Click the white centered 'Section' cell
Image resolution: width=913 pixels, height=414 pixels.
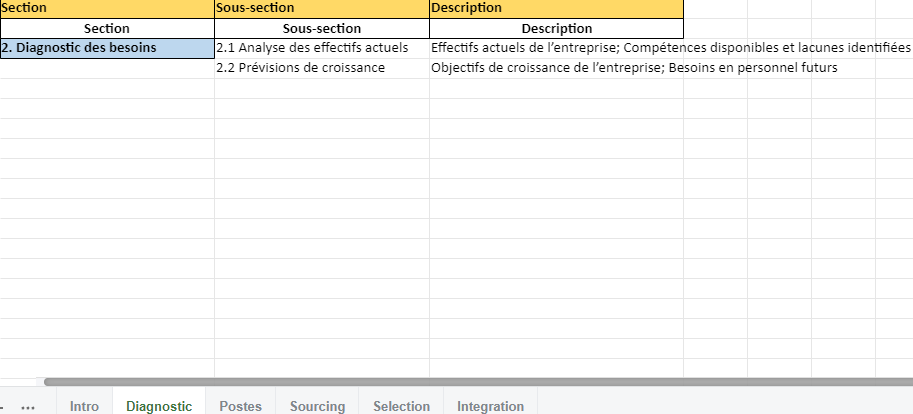point(107,29)
